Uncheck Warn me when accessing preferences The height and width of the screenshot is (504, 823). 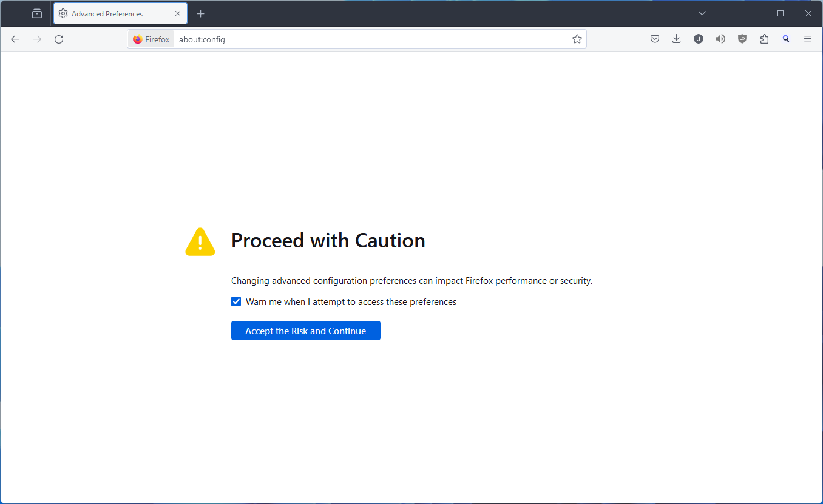point(236,301)
